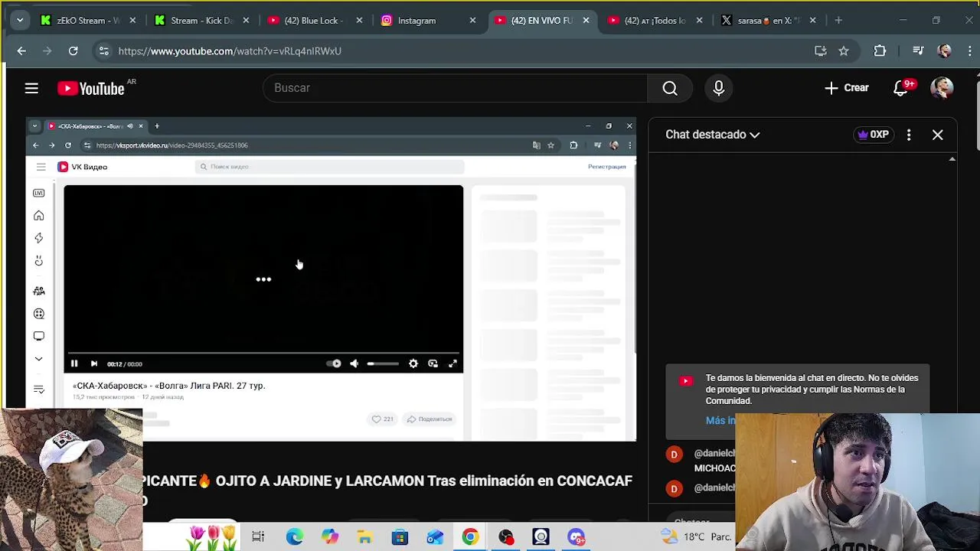Click the Crear button
The height and width of the screenshot is (551, 980).
[846, 88]
